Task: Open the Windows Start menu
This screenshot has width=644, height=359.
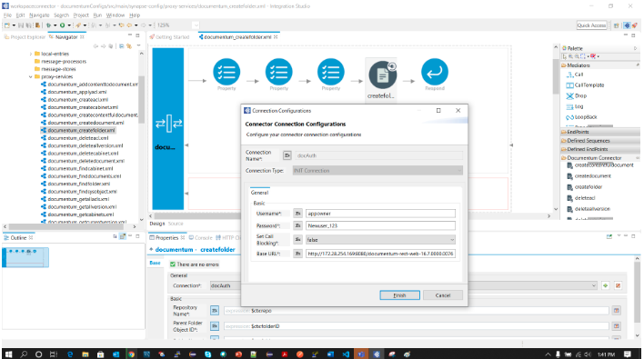Action: click(x=8, y=354)
